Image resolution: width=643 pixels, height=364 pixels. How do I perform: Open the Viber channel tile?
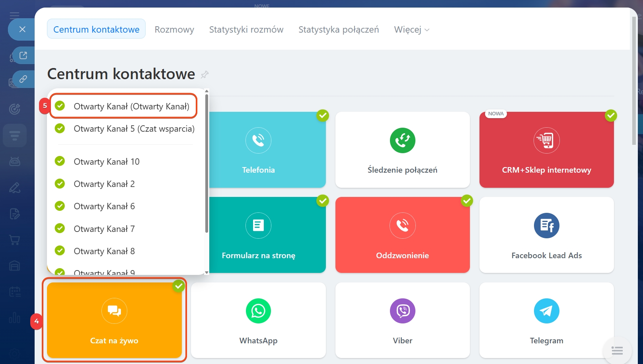tap(402, 320)
